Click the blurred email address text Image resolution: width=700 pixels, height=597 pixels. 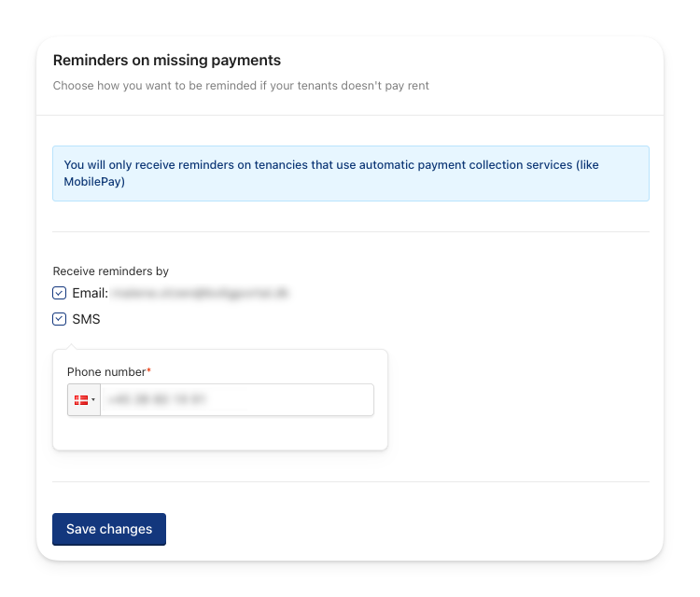click(200, 293)
